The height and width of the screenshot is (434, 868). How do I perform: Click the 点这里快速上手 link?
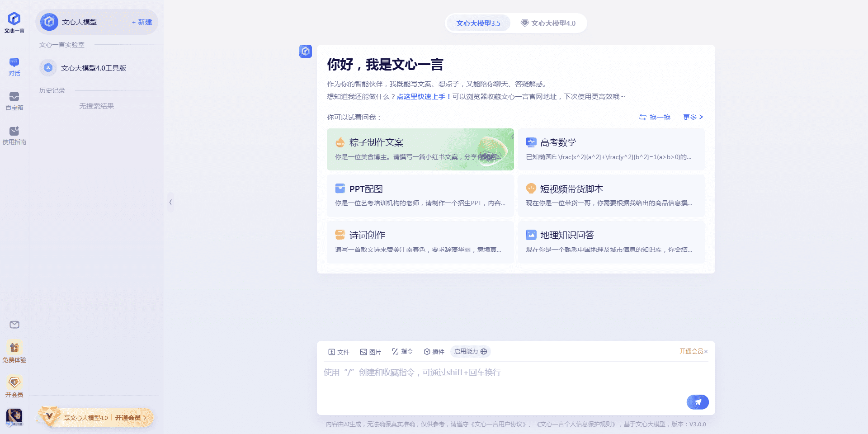click(x=423, y=96)
